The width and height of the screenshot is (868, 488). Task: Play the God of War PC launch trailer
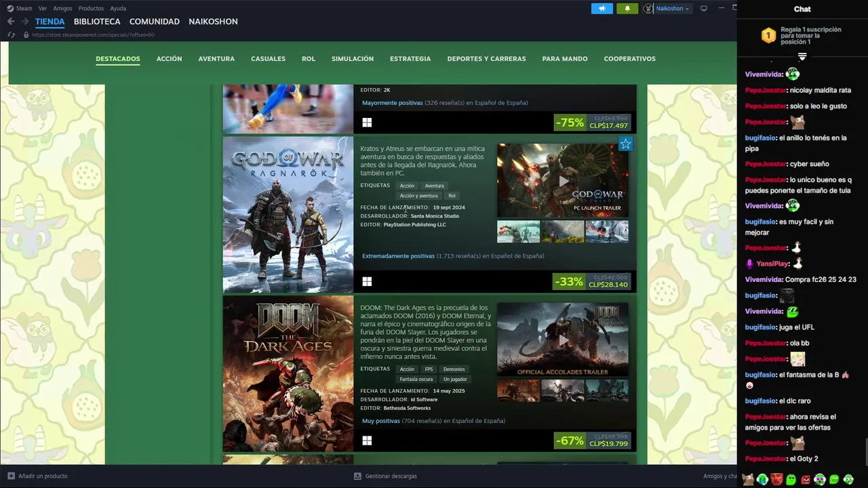click(x=563, y=180)
